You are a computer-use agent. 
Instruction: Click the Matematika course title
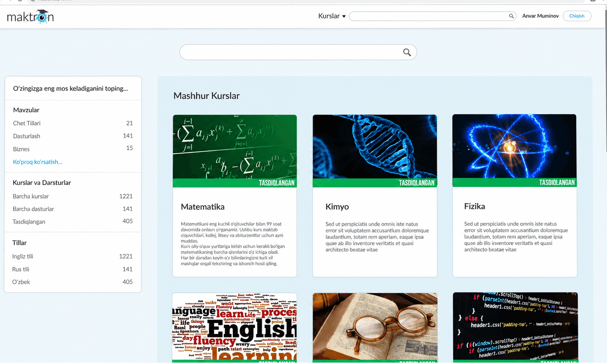coord(203,207)
